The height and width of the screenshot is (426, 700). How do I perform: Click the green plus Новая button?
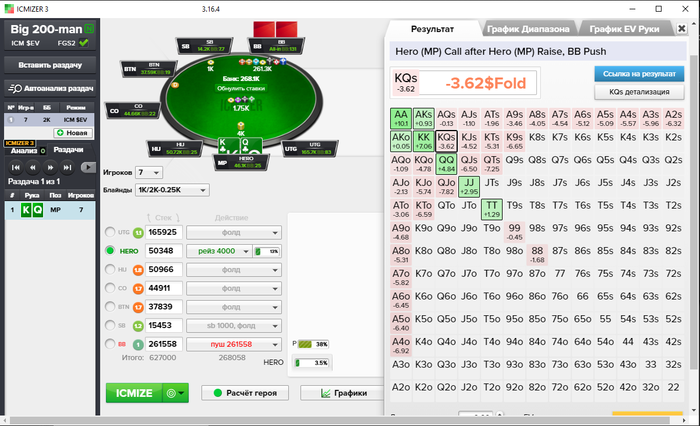pos(73,133)
